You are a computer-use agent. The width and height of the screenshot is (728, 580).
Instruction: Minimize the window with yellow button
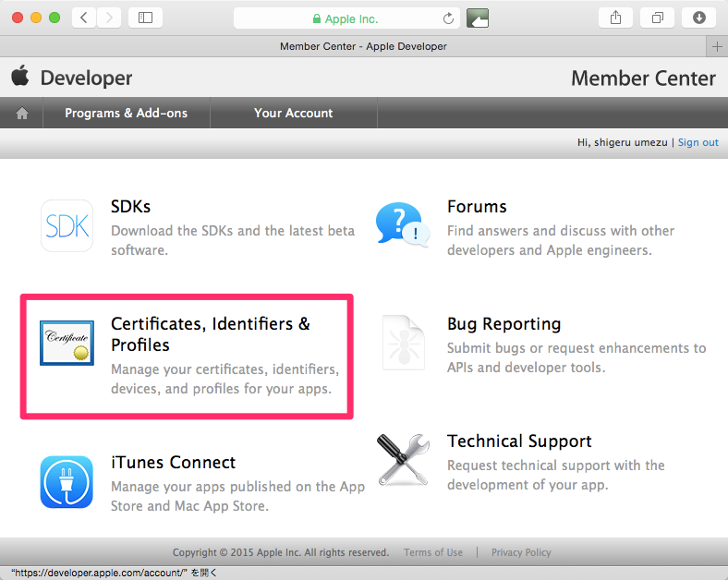pyautogui.click(x=36, y=18)
